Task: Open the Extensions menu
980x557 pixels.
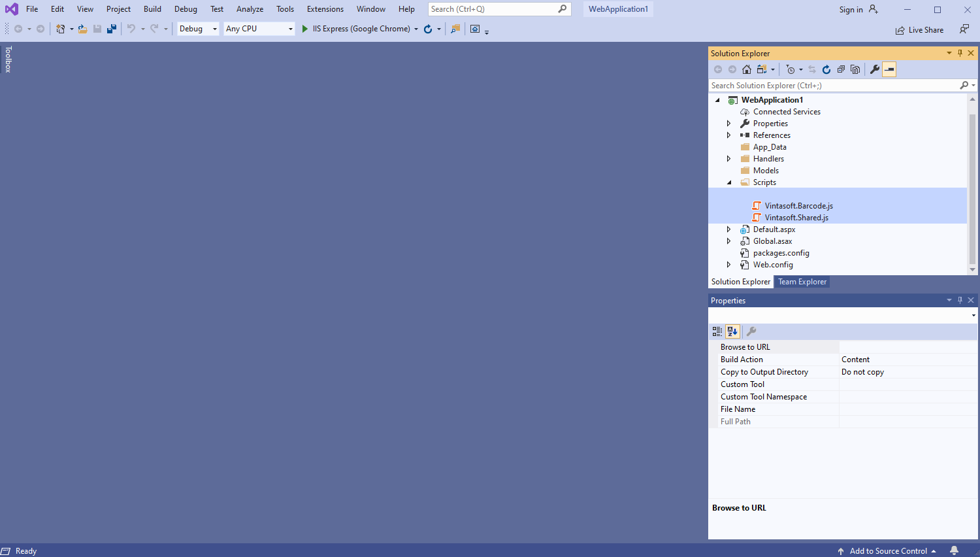Action: [325, 9]
